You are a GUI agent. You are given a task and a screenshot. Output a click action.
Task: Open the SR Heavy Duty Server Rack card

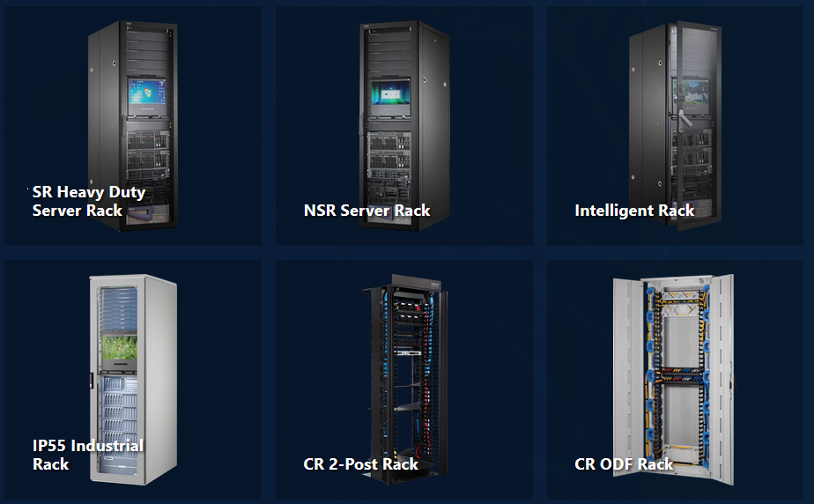[133, 126]
